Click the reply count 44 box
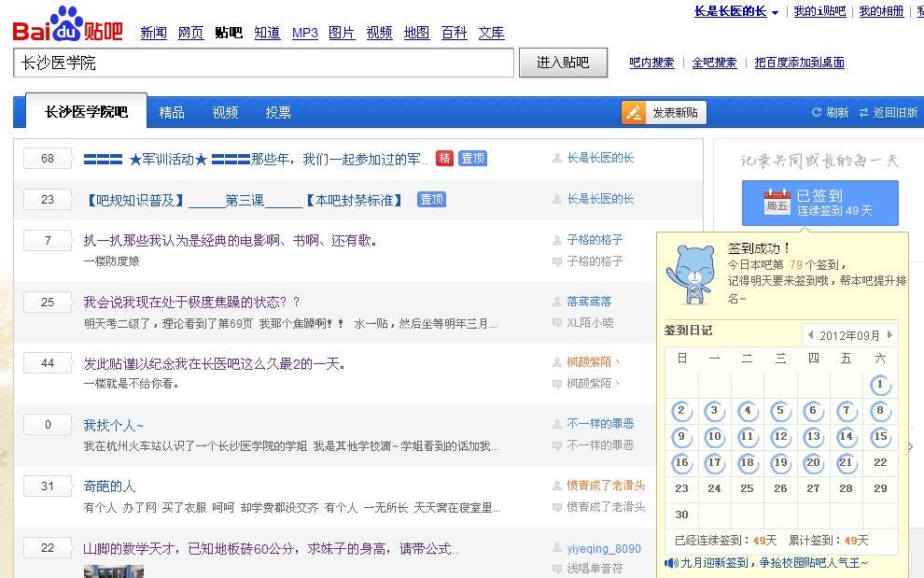 click(x=48, y=362)
